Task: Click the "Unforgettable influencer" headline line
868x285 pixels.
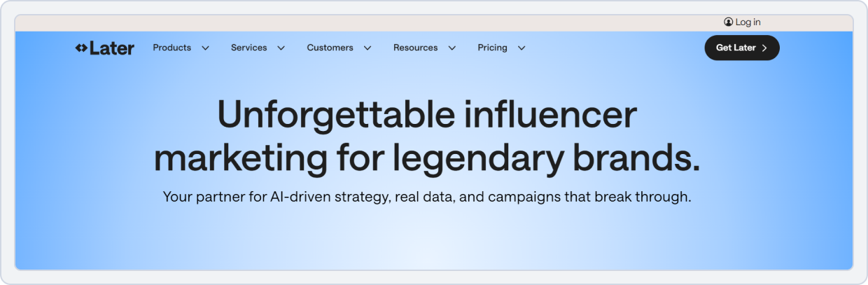Action: point(427,115)
